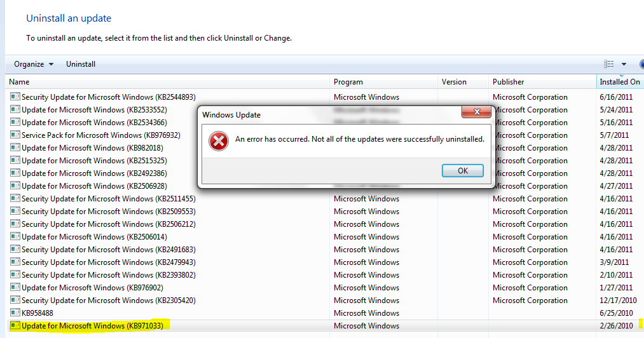The width and height of the screenshot is (644, 338).
Task: Click the icon beside Update KB982018
Action: (x=15, y=148)
